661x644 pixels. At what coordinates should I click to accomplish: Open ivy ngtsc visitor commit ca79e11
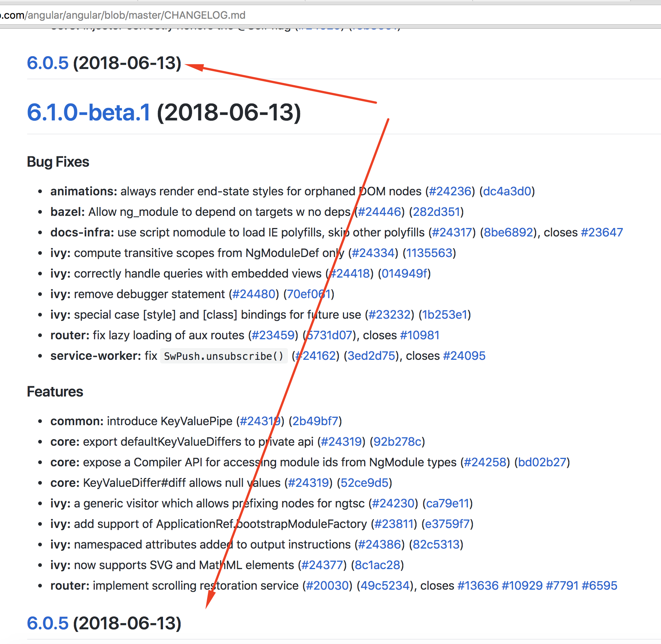(447, 503)
